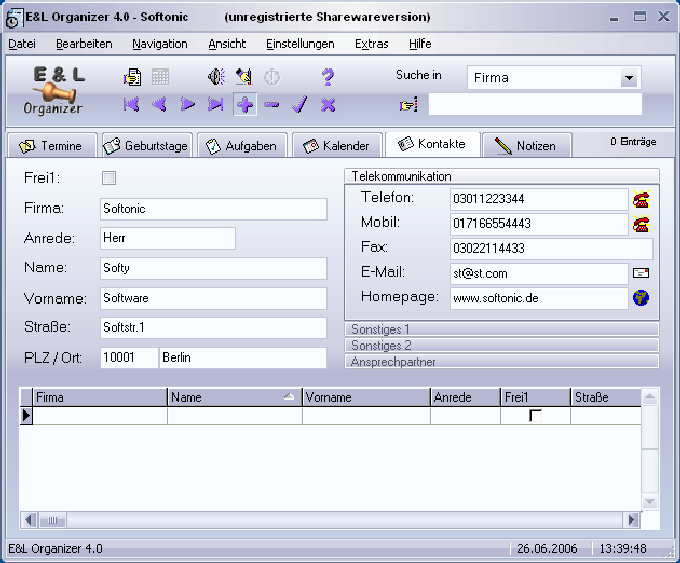Screen dimensions: 680x563
Task: Click the PLZ field containing 10001
Action: (x=129, y=358)
